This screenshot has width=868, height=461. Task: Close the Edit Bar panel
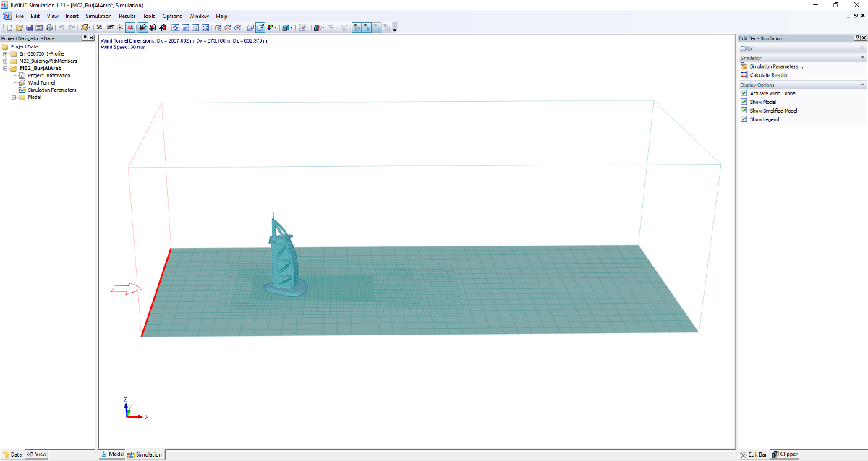[x=862, y=38]
